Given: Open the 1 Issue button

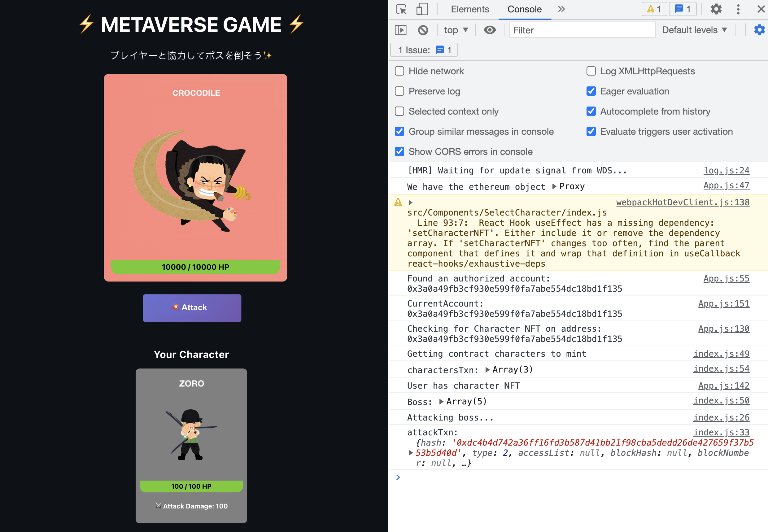Looking at the screenshot, I should pyautogui.click(x=424, y=50).
